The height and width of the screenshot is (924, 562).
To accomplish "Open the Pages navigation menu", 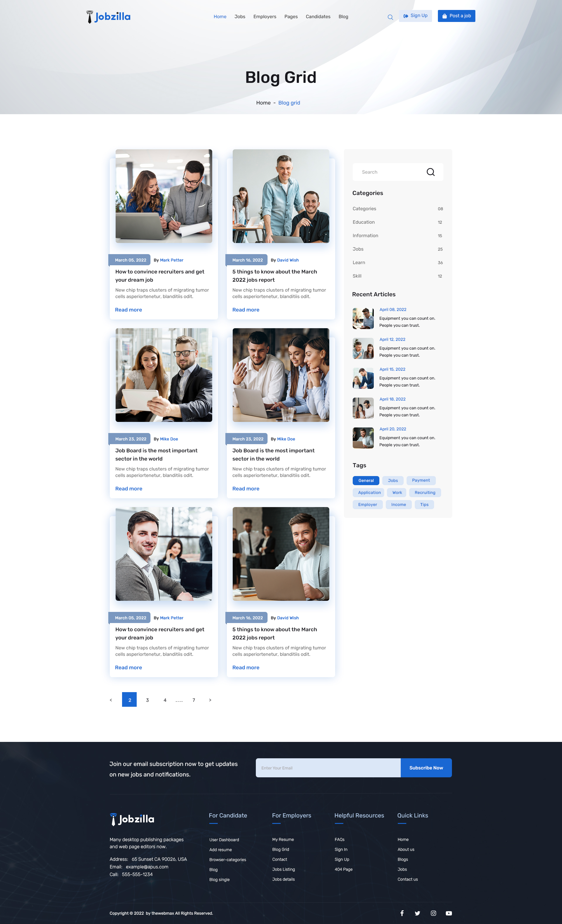I will pyautogui.click(x=291, y=16).
